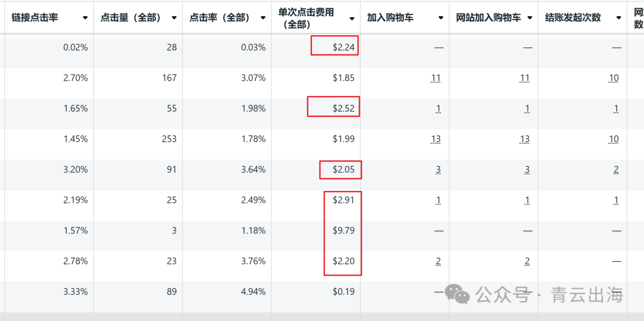Open the 网站加入购物车 column dropdown arrow
This screenshot has height=321, width=644.
pyautogui.click(x=530, y=18)
